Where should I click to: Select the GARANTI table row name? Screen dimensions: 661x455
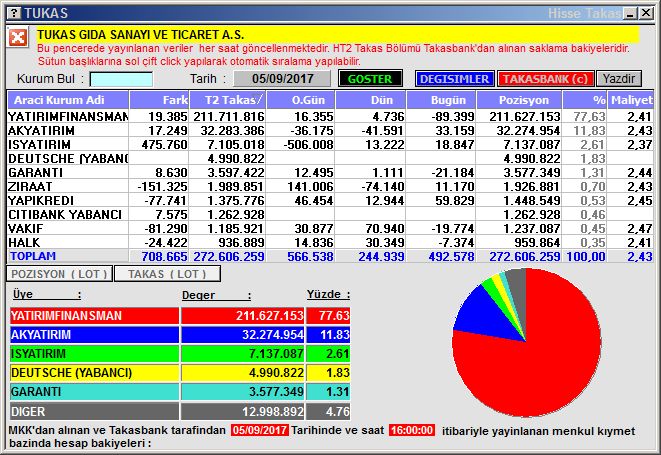tap(35, 172)
